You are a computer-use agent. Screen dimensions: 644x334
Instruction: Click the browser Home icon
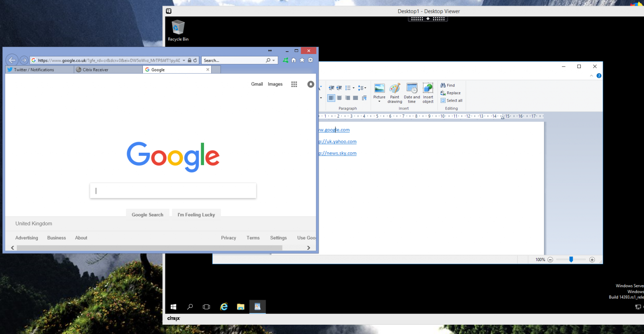coord(293,60)
